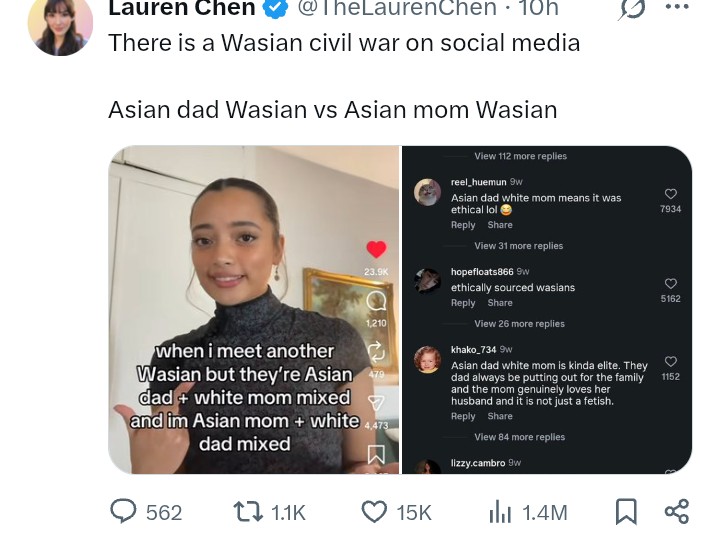Tap the video repost arrows icon
This screenshot has height=535, width=720.
(376, 352)
